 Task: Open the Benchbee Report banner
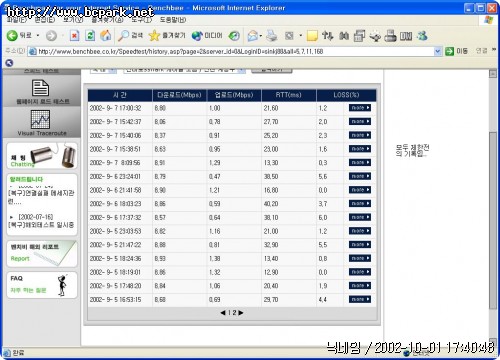(x=42, y=253)
